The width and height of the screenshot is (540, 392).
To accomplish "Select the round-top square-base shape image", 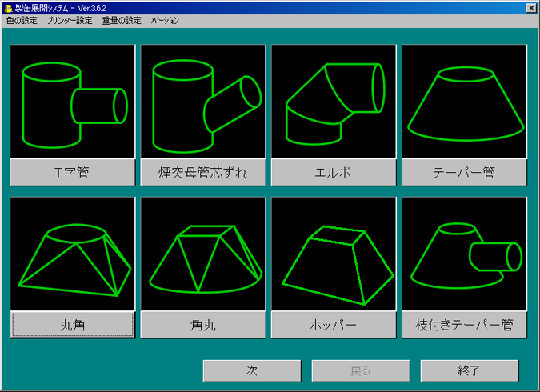I will pos(73,254).
